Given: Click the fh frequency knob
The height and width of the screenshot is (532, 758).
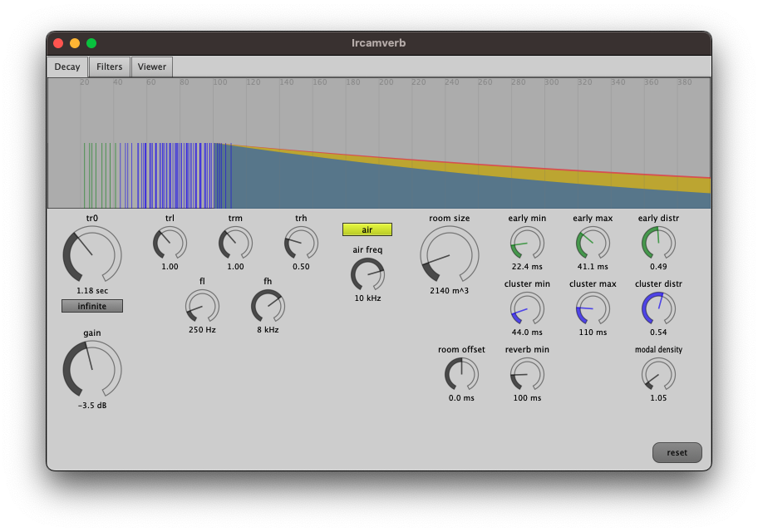Looking at the screenshot, I should click(x=268, y=307).
